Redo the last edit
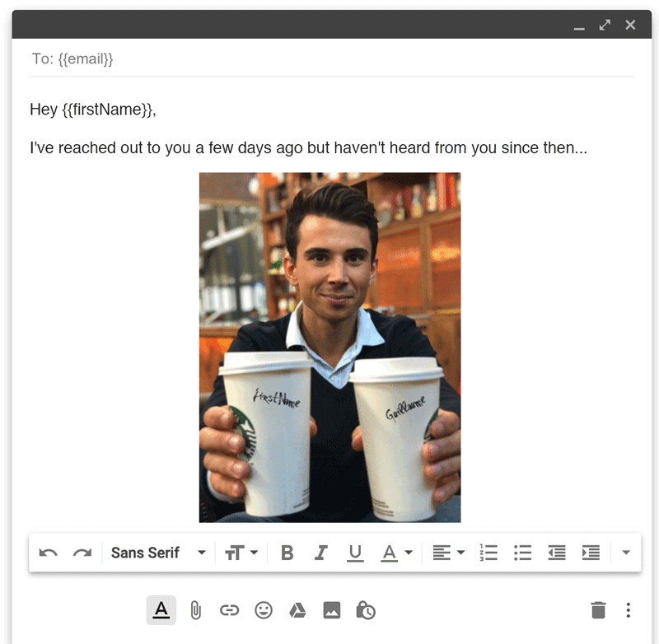Screen dimensions: 659x644 82,553
